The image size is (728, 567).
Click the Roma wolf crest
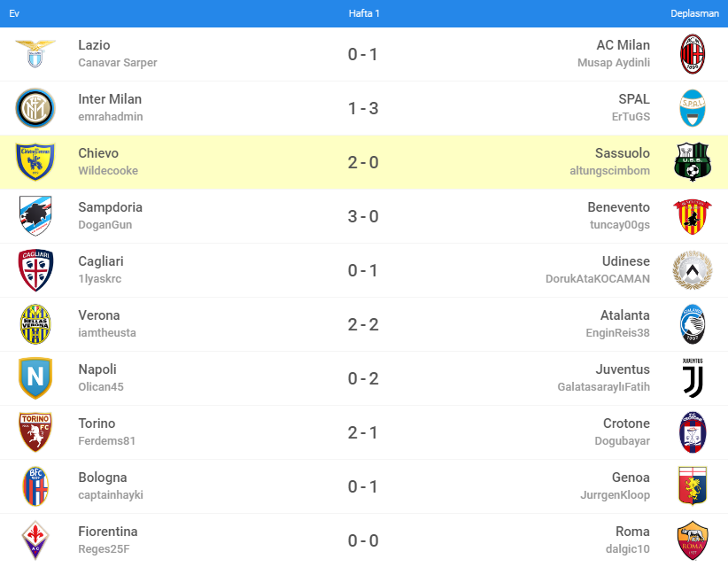(x=693, y=540)
